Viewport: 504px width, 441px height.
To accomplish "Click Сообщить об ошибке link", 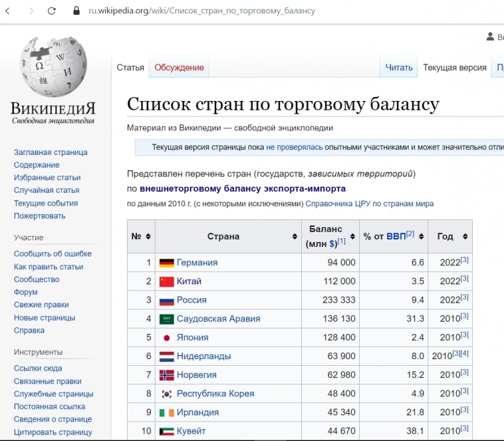I will 53,254.
